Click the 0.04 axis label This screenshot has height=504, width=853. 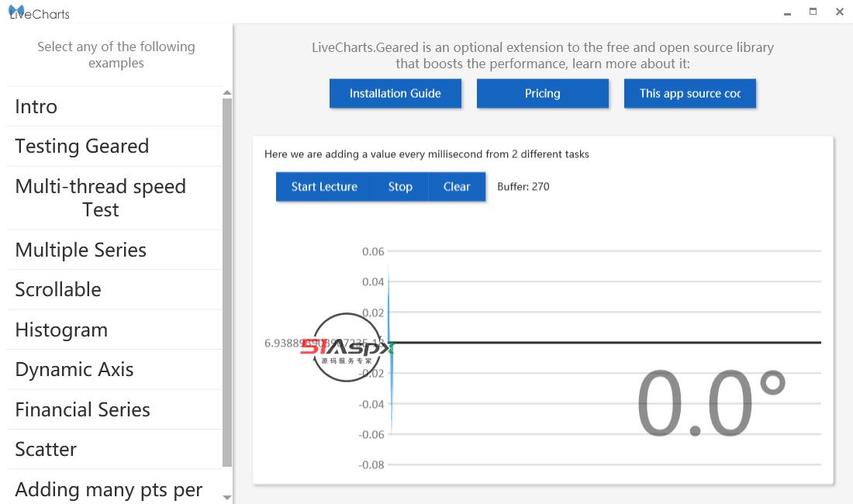[x=373, y=282]
